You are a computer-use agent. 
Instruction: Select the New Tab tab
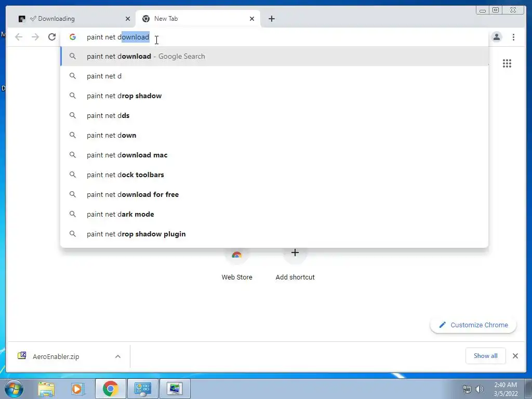coord(198,19)
